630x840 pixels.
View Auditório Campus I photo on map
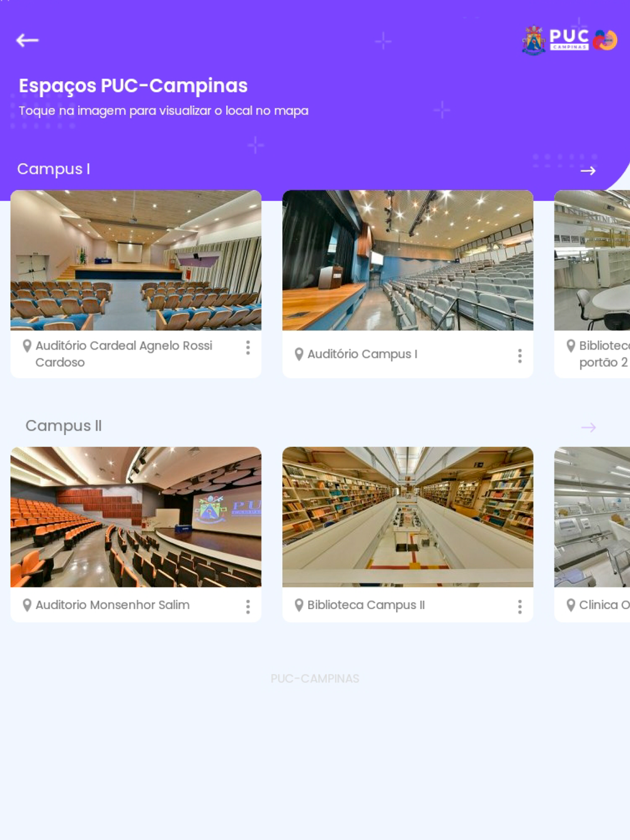[x=408, y=260]
